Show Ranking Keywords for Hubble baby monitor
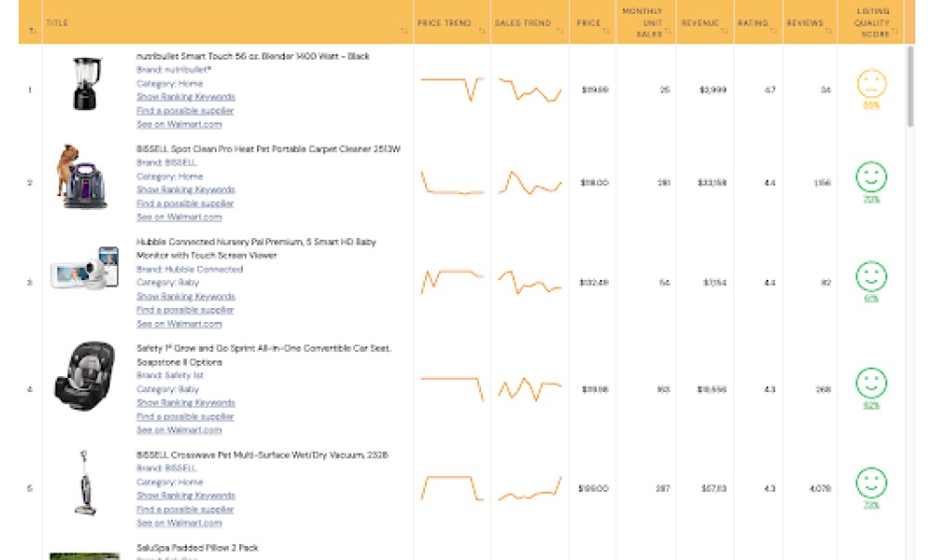934x560 pixels. tap(186, 297)
